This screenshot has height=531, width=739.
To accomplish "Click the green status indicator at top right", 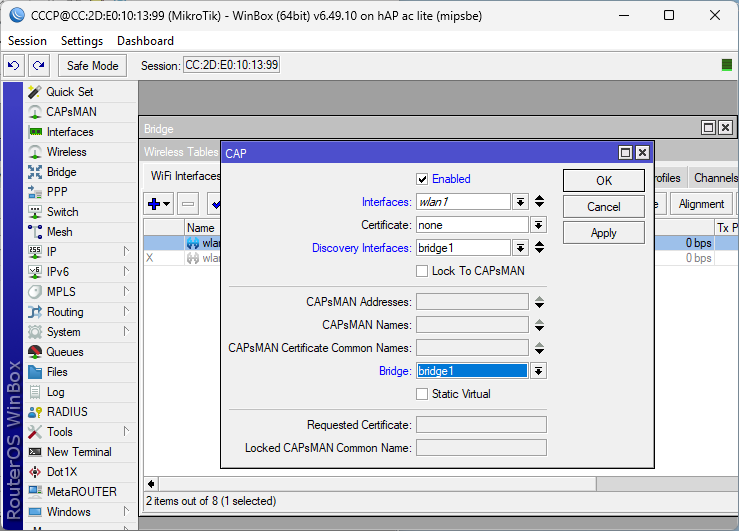I will point(727,65).
